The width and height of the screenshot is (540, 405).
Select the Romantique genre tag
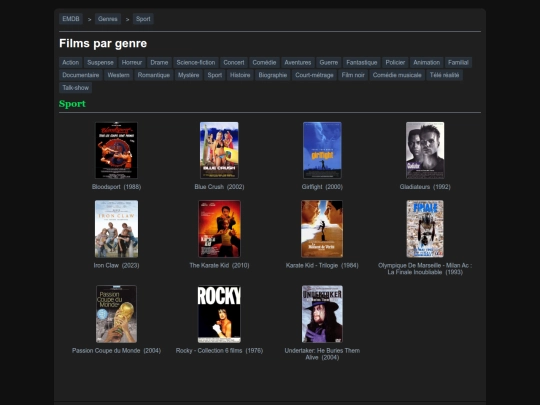click(x=154, y=75)
